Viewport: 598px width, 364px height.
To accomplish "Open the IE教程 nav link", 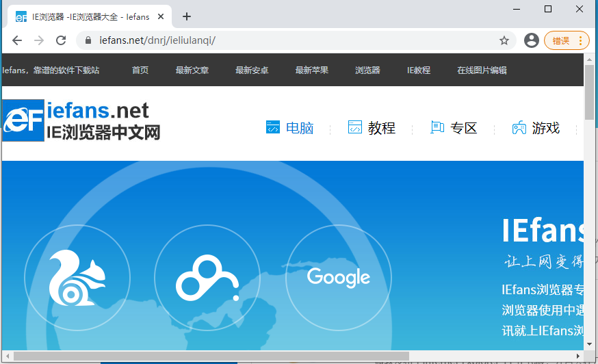I will click(x=419, y=70).
